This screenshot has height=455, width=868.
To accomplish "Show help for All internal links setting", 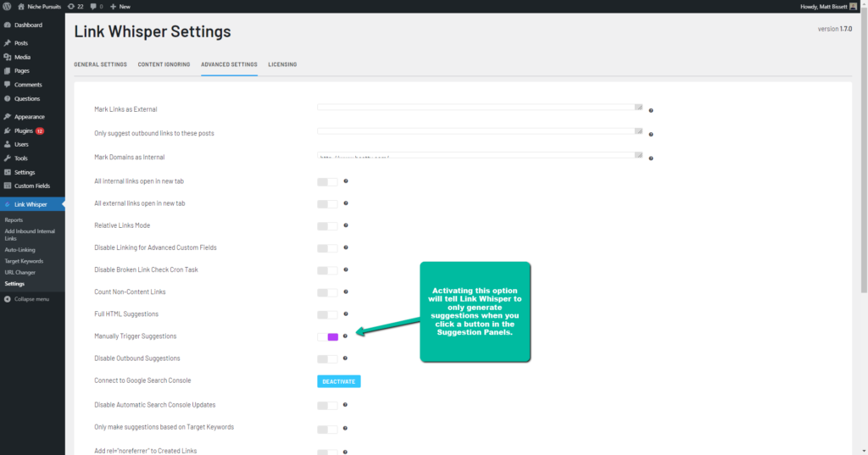I will [346, 181].
